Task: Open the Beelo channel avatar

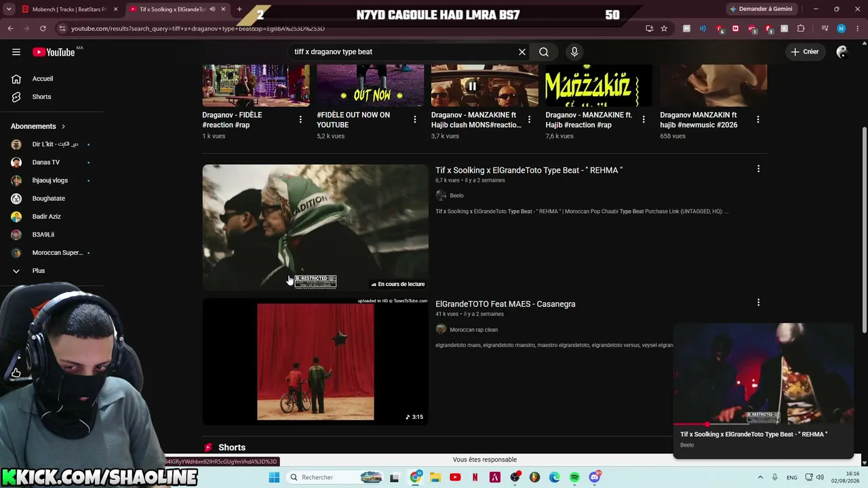Action: (441, 195)
